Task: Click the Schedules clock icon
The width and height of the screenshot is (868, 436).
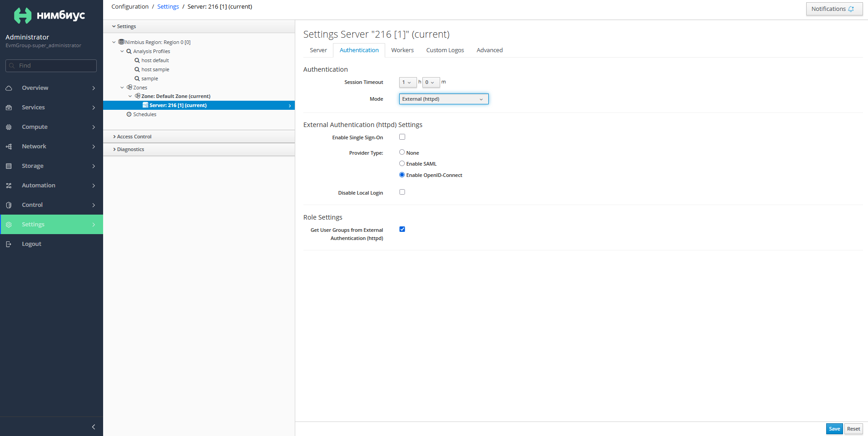Action: tap(129, 114)
